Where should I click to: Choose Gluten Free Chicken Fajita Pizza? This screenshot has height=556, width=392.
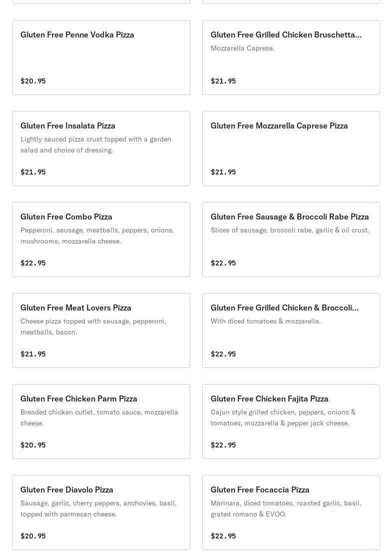pyautogui.click(x=270, y=399)
